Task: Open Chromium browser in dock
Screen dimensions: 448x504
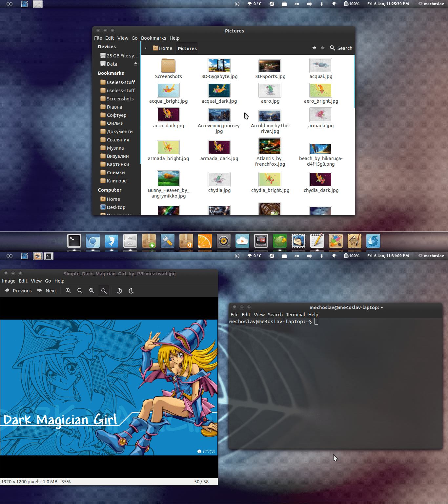Action: [x=93, y=241]
